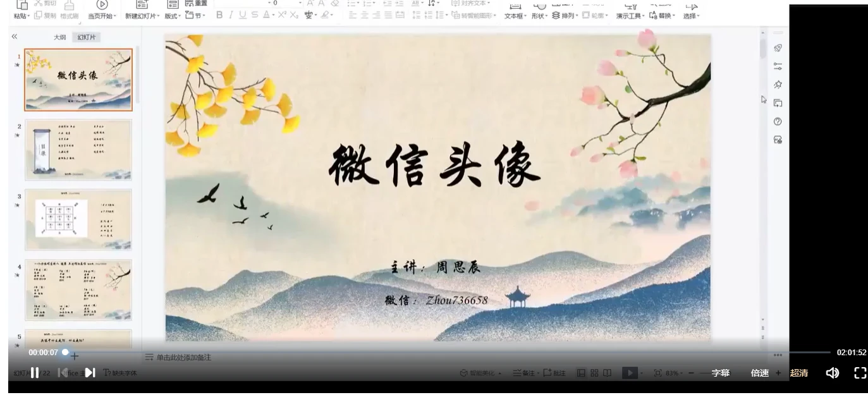Open the 演示工具 presentation tools menu
Image resolution: width=868 pixels, height=395 pixels.
630,16
